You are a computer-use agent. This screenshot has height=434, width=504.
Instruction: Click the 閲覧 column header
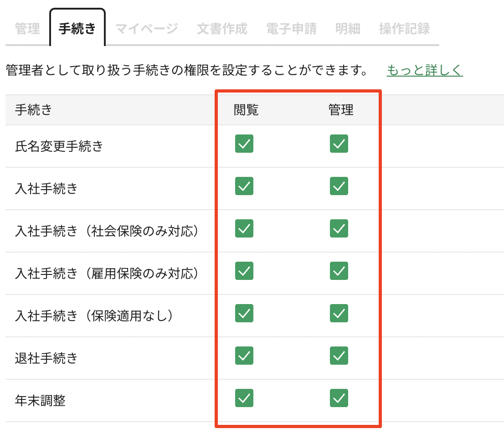tap(246, 110)
